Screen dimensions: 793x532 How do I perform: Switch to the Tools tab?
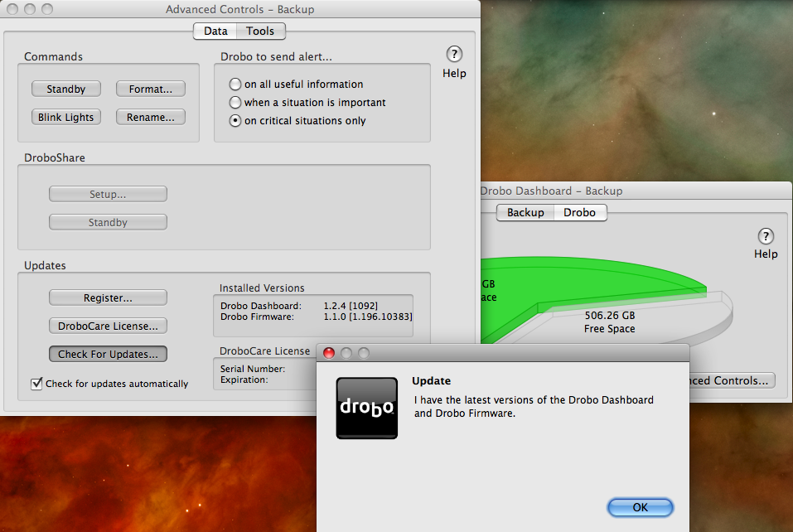(x=260, y=31)
